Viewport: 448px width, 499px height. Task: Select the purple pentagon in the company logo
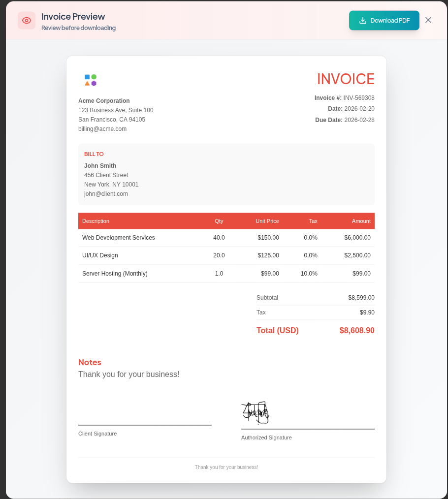tap(94, 83)
